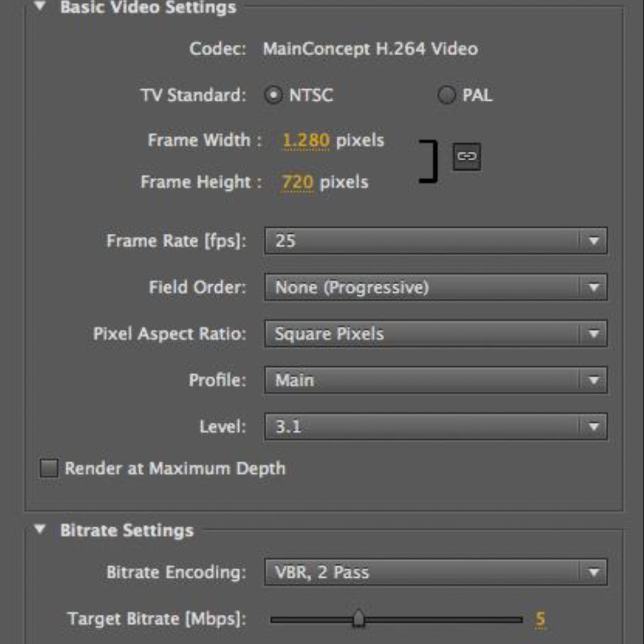
Task: Click the MainConcept H.264 Video codec text
Action: click(370, 49)
